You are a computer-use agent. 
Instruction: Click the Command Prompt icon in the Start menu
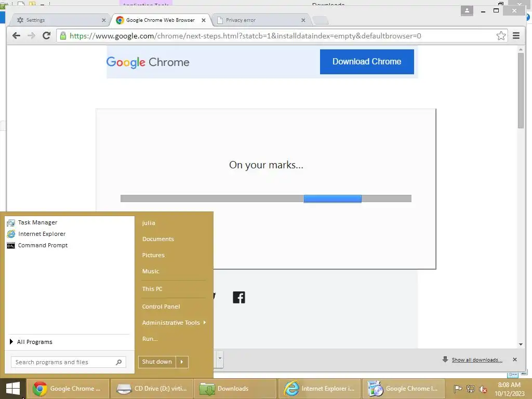click(11, 245)
